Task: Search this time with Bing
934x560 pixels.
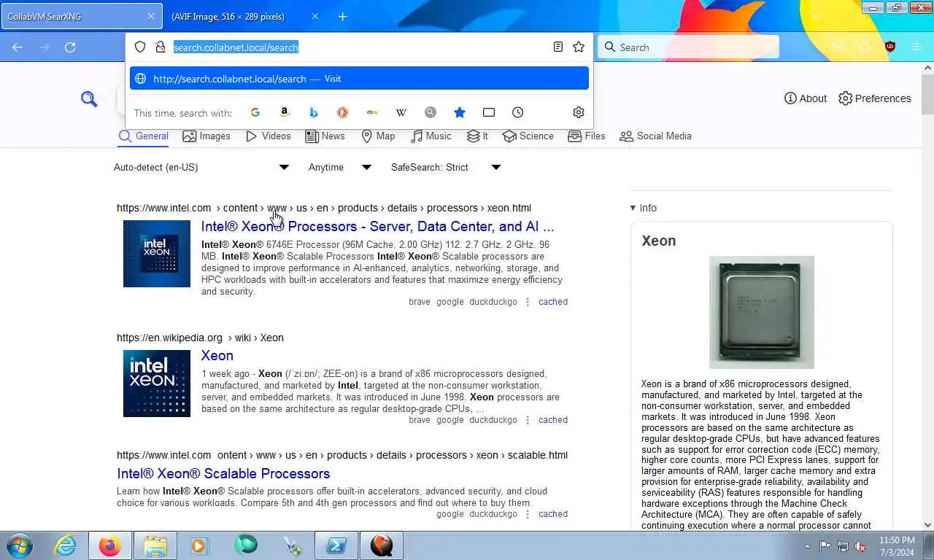Action: [314, 112]
